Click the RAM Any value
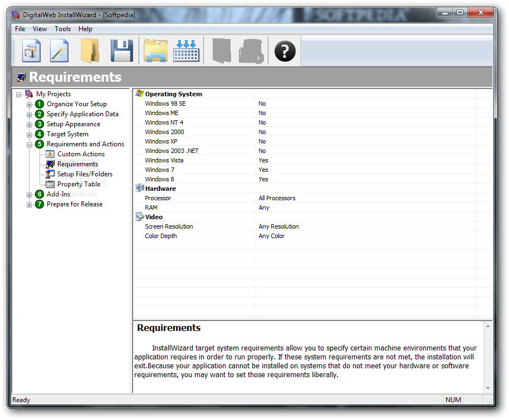 point(264,207)
